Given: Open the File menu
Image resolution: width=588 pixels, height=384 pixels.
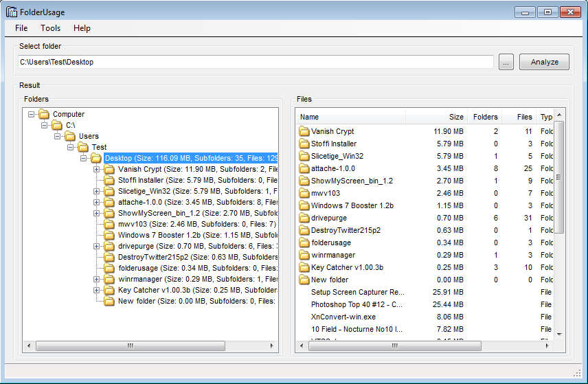Looking at the screenshot, I should pyautogui.click(x=21, y=28).
